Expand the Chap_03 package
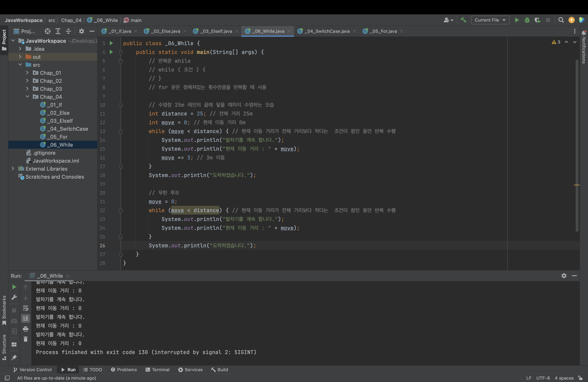Image resolution: width=588 pixels, height=382 pixels. [27, 89]
